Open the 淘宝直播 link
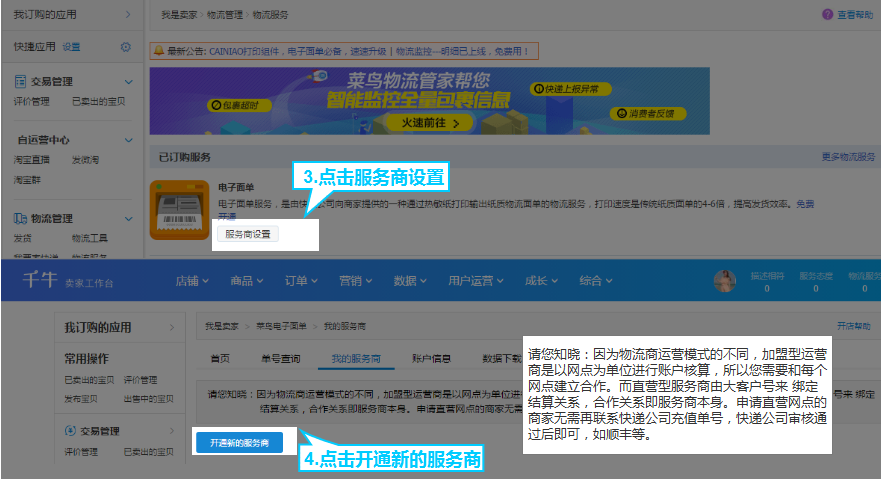881x480 pixels. [x=31, y=160]
